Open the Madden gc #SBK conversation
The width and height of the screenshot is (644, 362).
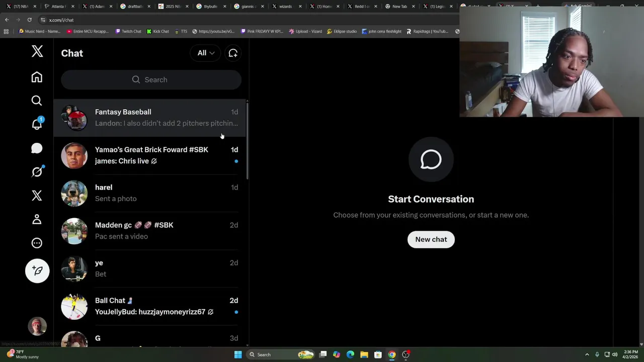(149, 231)
